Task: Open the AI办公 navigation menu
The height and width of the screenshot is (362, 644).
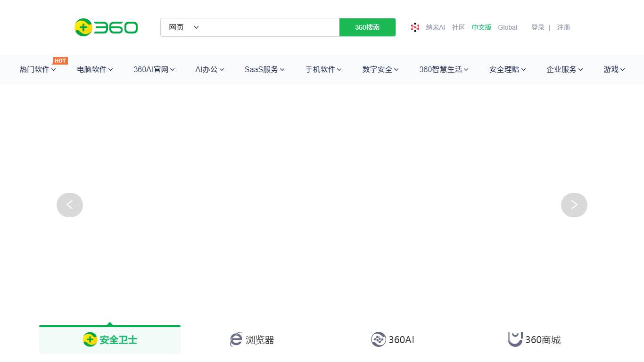Action: (x=209, y=69)
